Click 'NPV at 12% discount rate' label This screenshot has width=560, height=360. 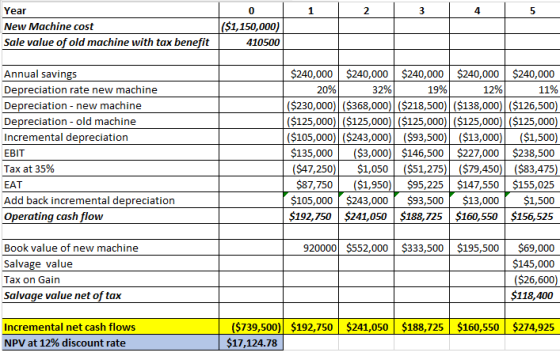click(65, 343)
